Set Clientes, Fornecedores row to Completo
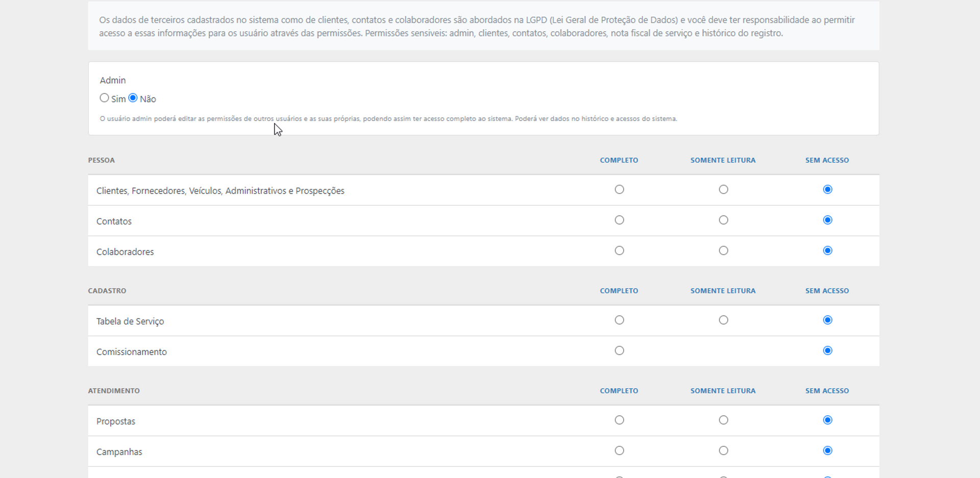The height and width of the screenshot is (478, 980). click(619, 190)
